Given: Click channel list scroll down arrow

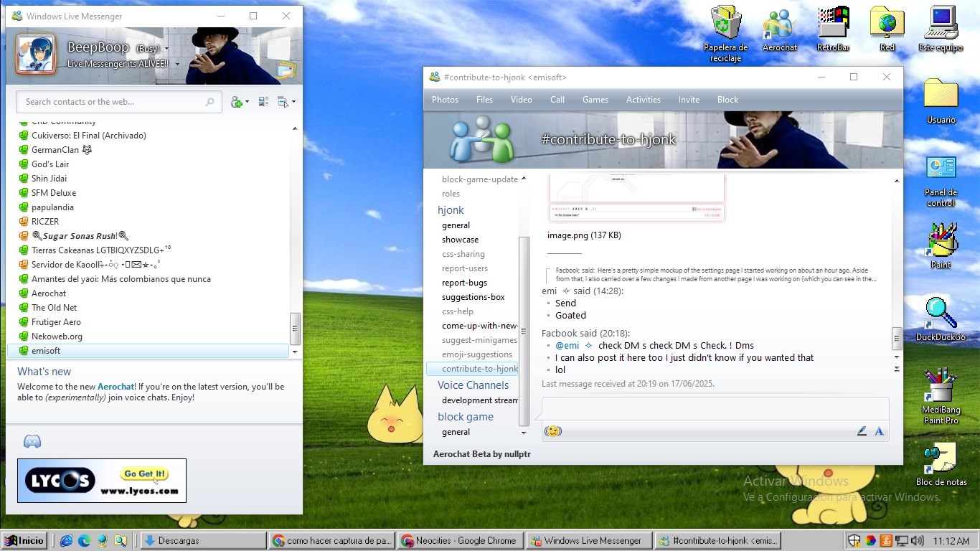Looking at the screenshot, I should (x=524, y=433).
